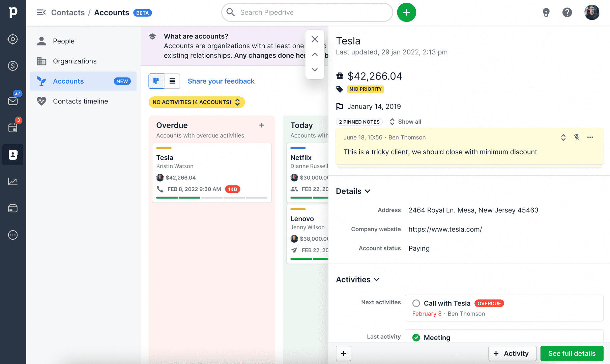
Task: Open Sales Assistant lightbulb icon
Action: (x=546, y=12)
